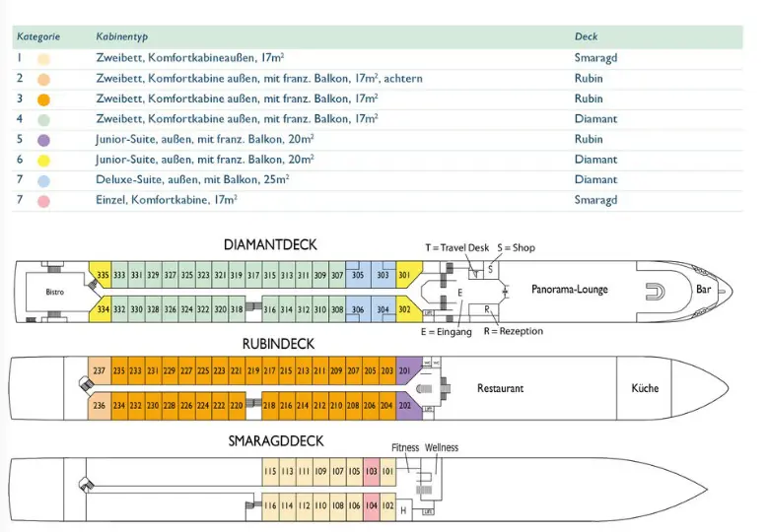Click the light blue Deluxe-Suite swatch

coord(43,181)
